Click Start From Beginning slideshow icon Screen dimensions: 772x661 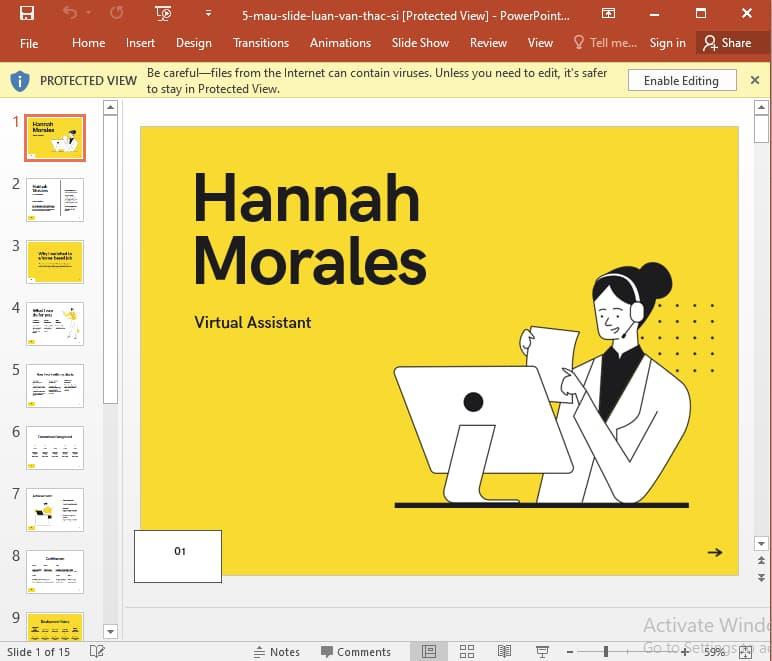coord(164,14)
